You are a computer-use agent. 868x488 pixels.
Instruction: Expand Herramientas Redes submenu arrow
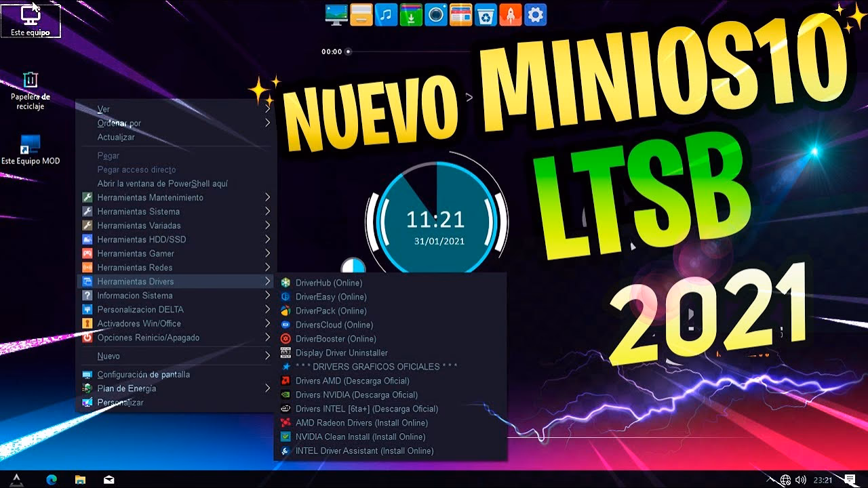268,267
